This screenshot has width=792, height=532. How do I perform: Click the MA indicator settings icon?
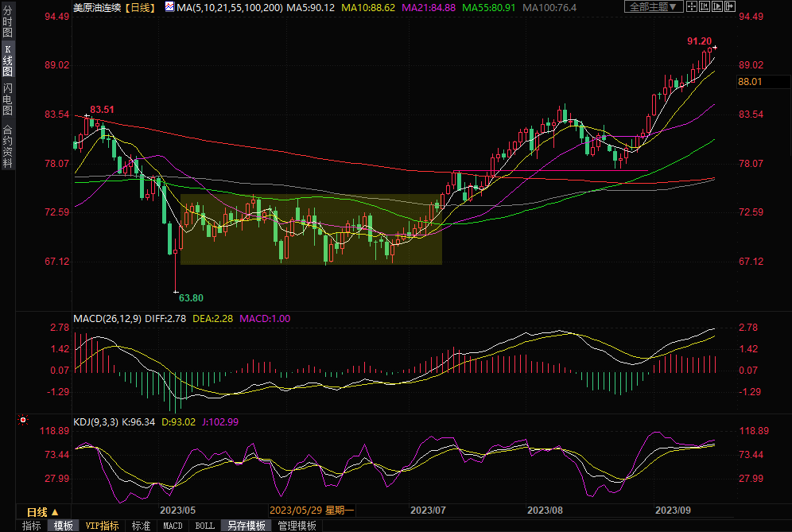(170, 7)
